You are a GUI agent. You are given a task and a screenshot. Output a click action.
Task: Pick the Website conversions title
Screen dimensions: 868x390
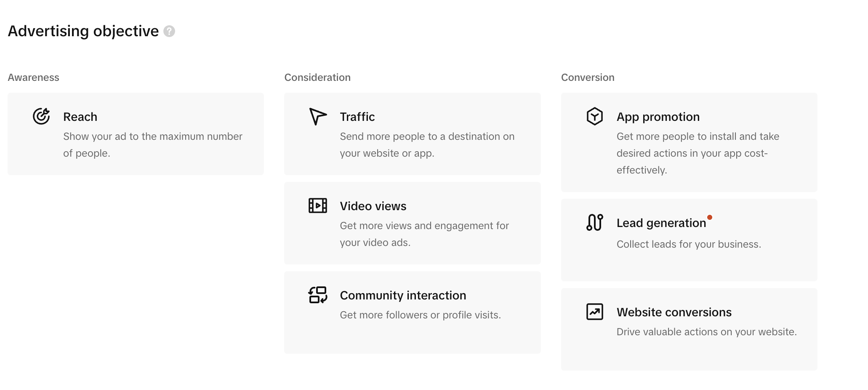coord(674,312)
